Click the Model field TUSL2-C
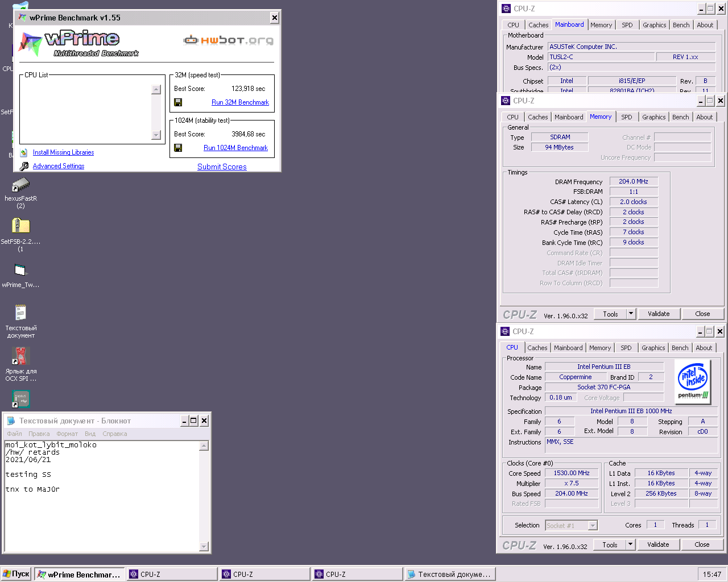 pos(601,57)
